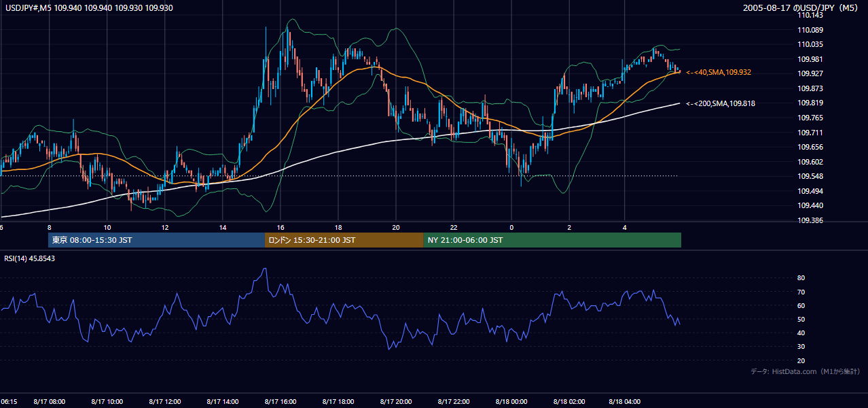
Task: Click price axis value 109.656
Action: pyautogui.click(x=811, y=147)
